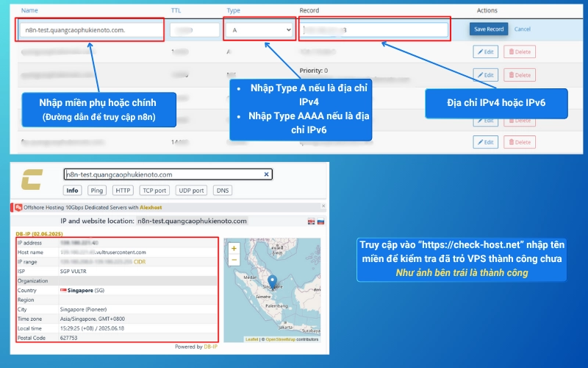Viewport: 588px width, 368px height.
Task: Select the postal code 627753 value
Action: pyautogui.click(x=68, y=338)
